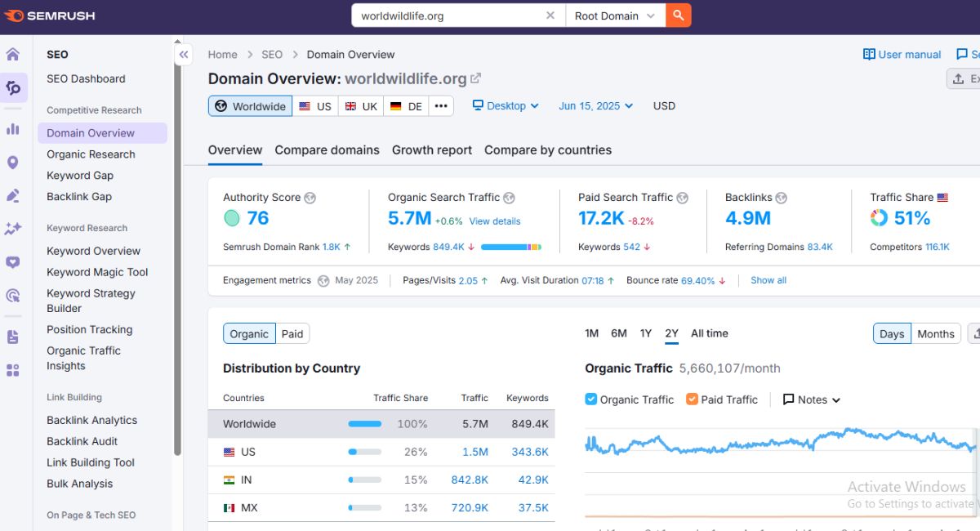Click the Backlinks info icon

781,198
